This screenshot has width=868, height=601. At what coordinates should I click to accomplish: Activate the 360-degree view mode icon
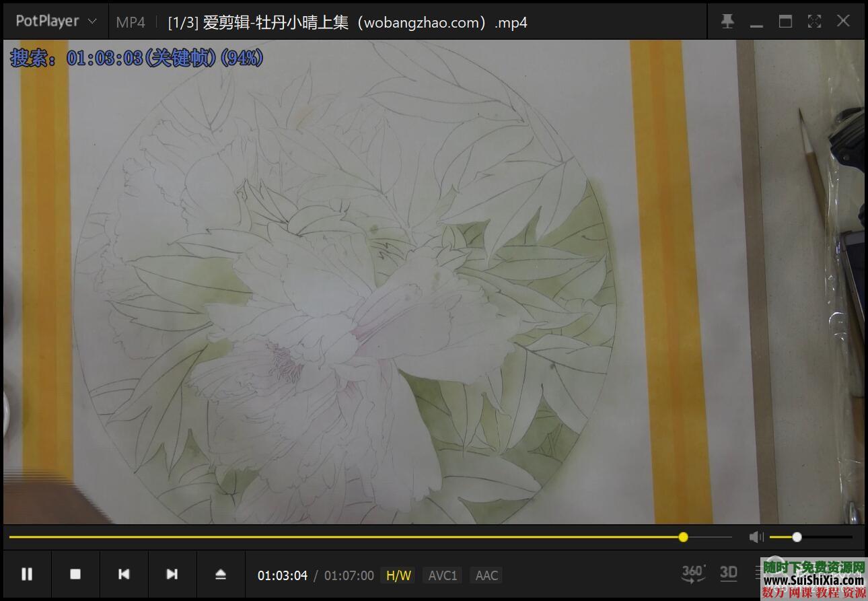coord(692,573)
